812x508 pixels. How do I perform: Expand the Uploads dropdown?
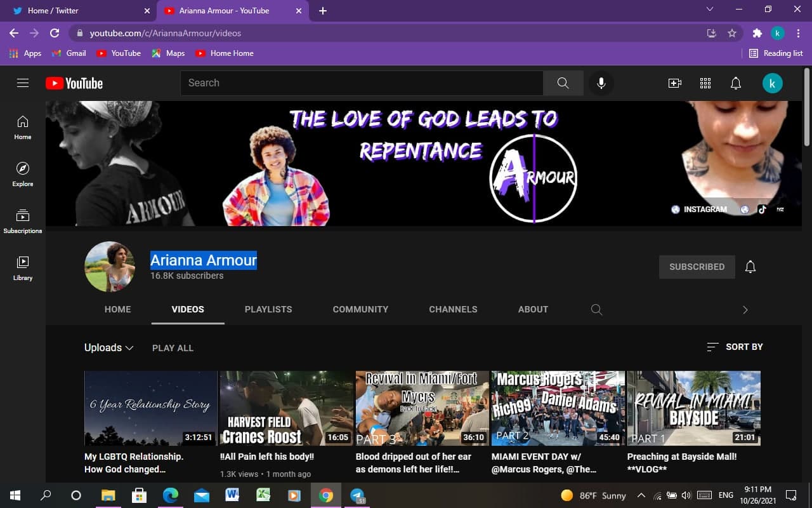[x=108, y=347]
